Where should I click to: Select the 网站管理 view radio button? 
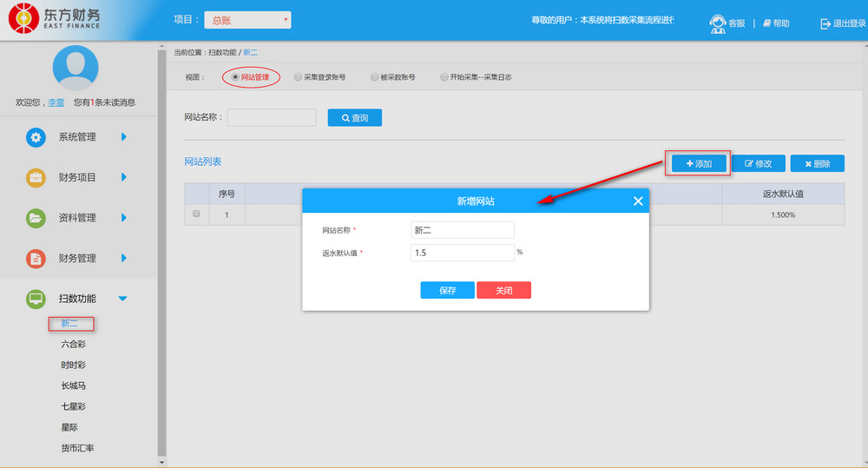[235, 77]
